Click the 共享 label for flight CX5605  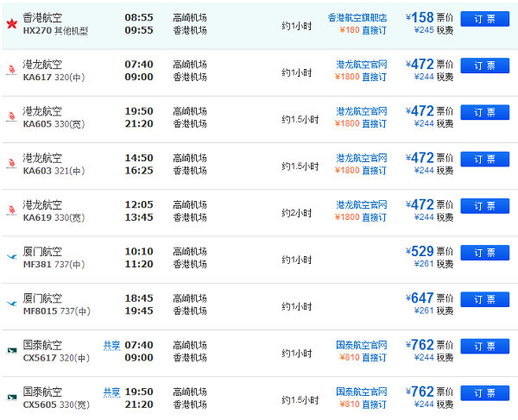click(111, 392)
